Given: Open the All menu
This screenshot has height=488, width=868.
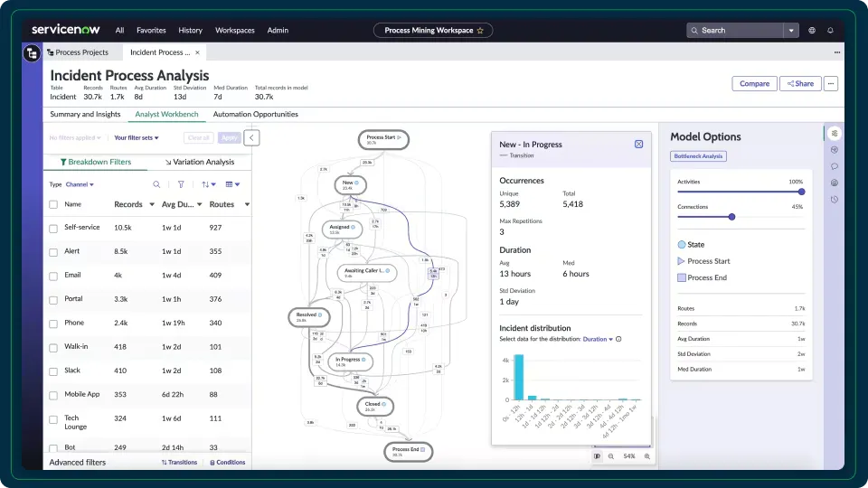Looking at the screenshot, I should pyautogui.click(x=119, y=31).
